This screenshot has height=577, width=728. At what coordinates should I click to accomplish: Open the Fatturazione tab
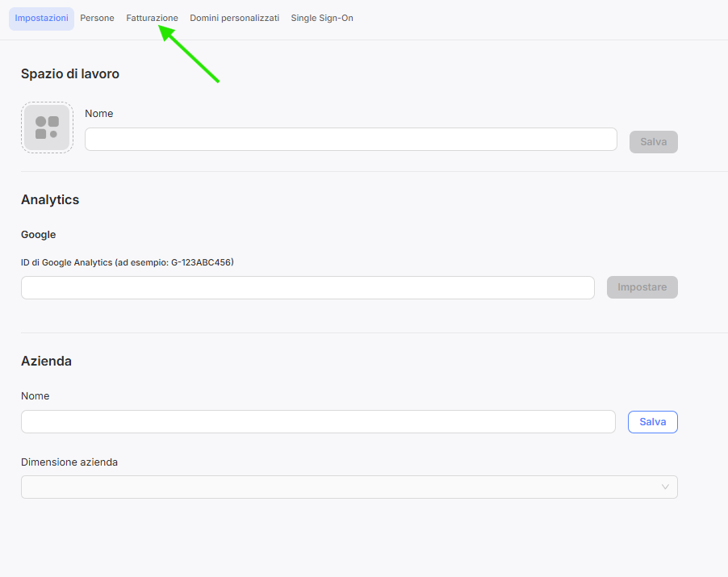click(x=152, y=18)
